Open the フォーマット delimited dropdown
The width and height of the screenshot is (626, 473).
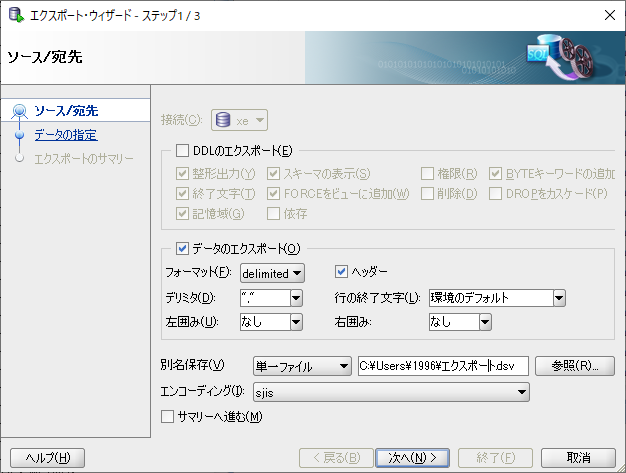(x=272, y=273)
